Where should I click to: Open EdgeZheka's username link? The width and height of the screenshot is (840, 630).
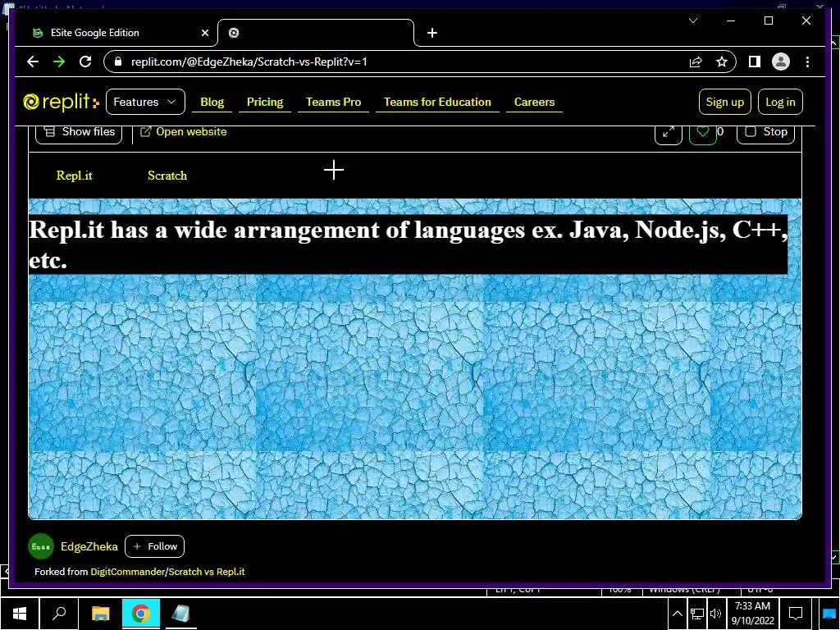(x=89, y=546)
